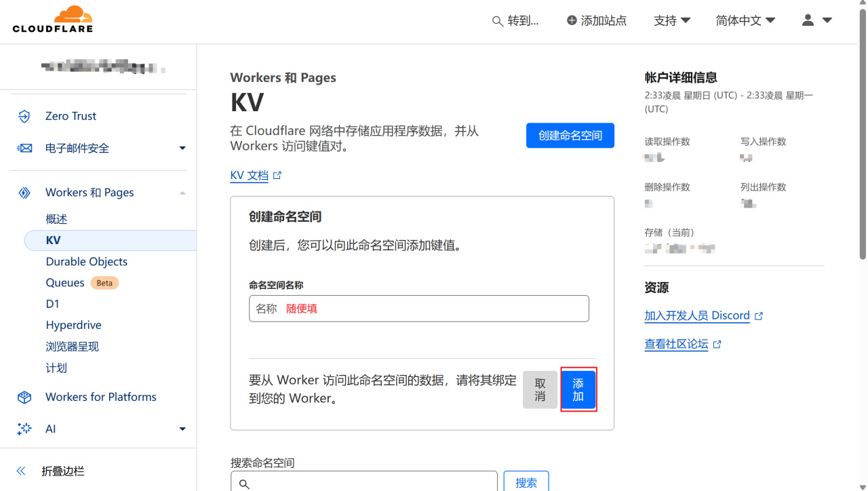Open the Zero Trust shield icon
Image resolution: width=868 pixels, height=491 pixels.
(x=24, y=116)
